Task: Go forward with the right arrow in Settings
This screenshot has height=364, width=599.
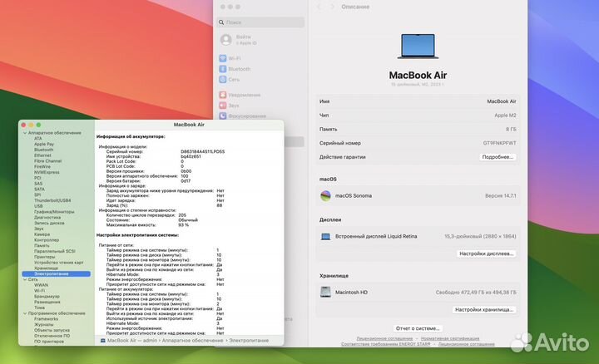Action: (x=332, y=7)
